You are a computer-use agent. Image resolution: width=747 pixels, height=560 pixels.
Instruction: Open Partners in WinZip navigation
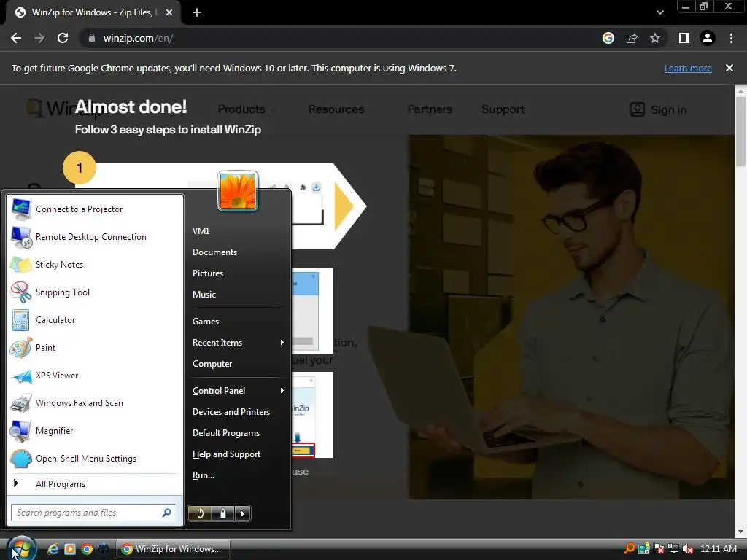(x=430, y=109)
